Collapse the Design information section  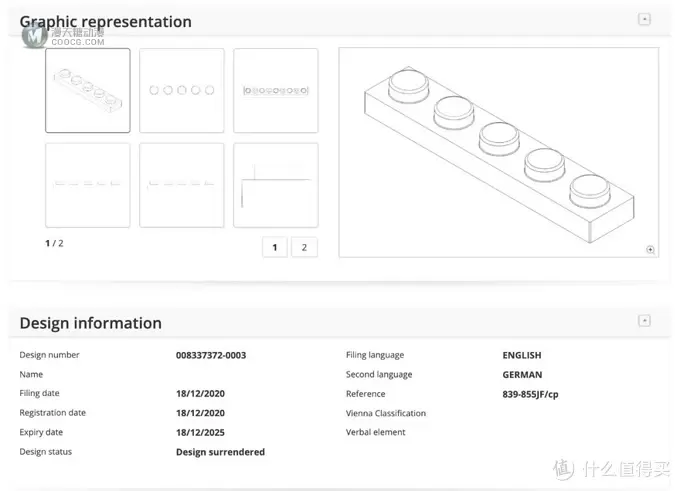pyautogui.click(x=644, y=321)
